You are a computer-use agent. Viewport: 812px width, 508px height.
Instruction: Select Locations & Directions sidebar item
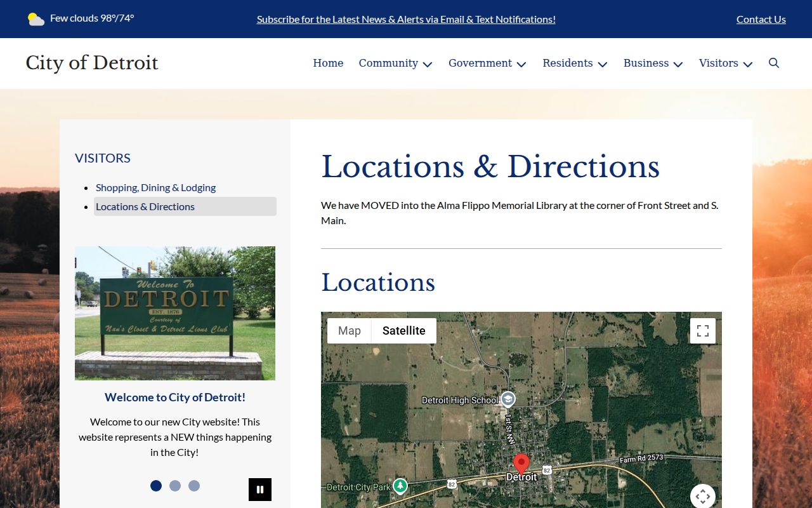point(185,206)
